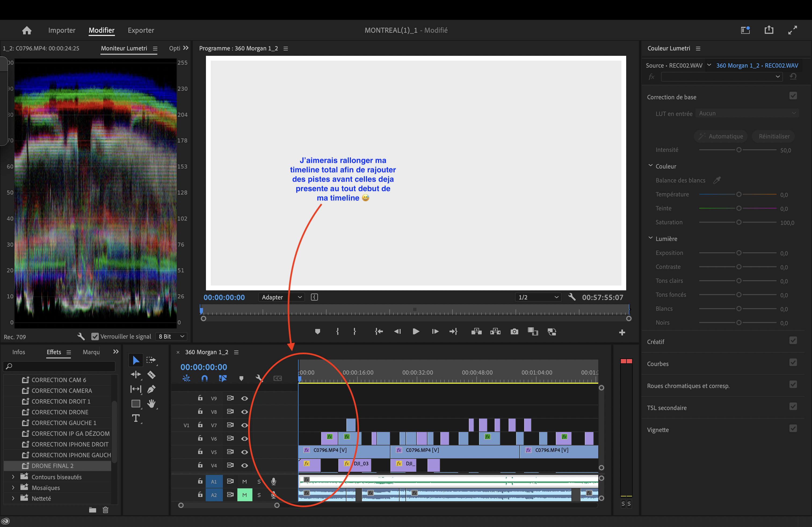812x527 pixels.
Task: Click the Saturation slider handle
Action: 739,222
